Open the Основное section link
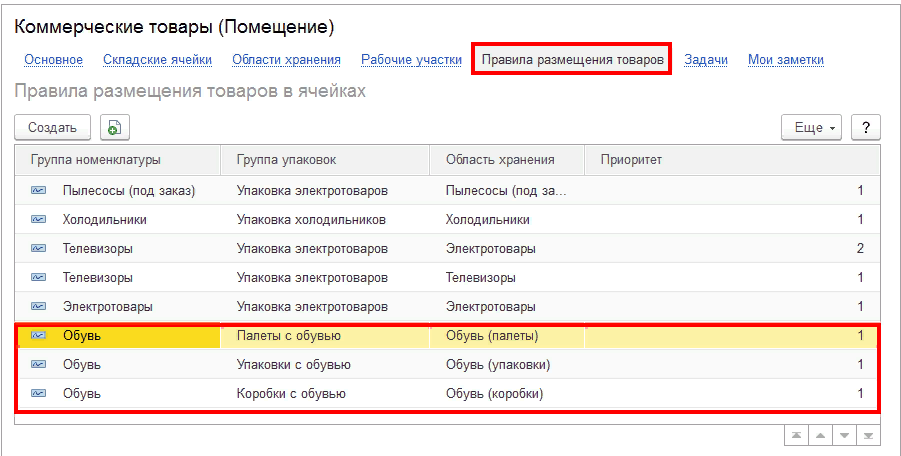This screenshot has width=901, height=456. (53, 60)
